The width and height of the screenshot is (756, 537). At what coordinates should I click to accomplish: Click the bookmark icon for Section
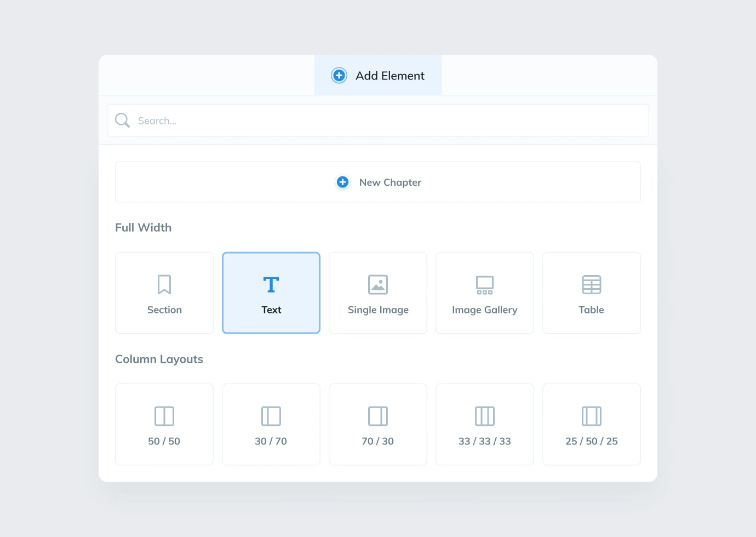click(164, 284)
